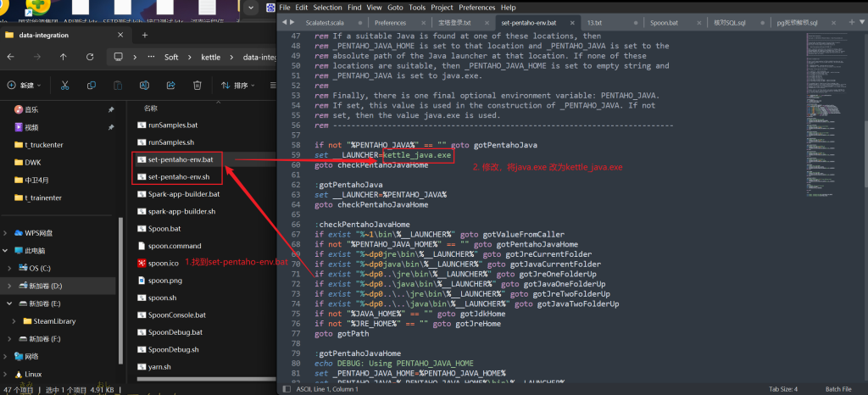The height and width of the screenshot is (395, 868).
Task: Open the 排序 (Sort) dropdown
Action: pyautogui.click(x=239, y=85)
